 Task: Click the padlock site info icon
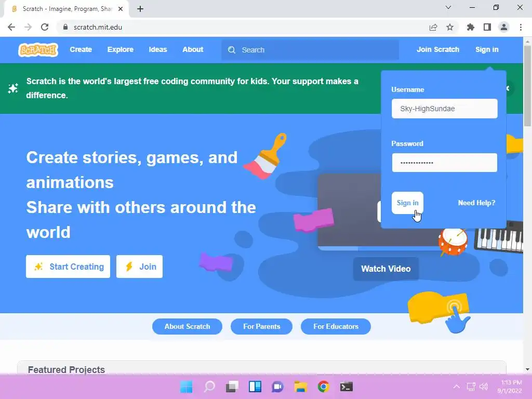pyautogui.click(x=65, y=27)
